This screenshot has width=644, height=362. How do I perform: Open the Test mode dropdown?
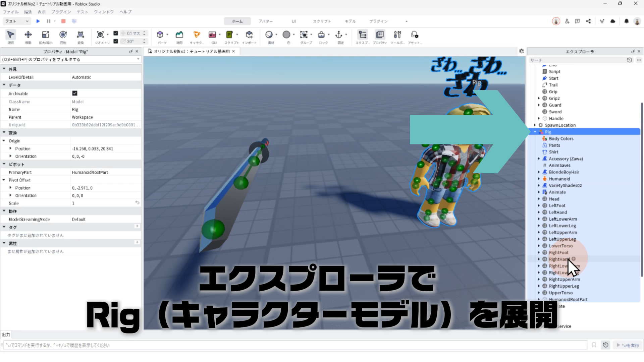point(17,21)
